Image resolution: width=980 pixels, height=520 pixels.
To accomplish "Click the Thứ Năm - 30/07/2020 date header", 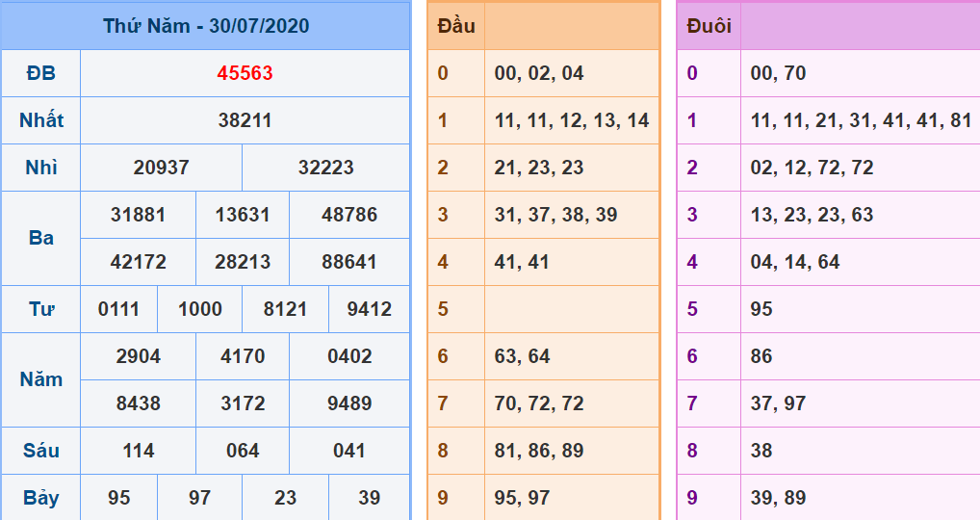I will coord(206,26).
